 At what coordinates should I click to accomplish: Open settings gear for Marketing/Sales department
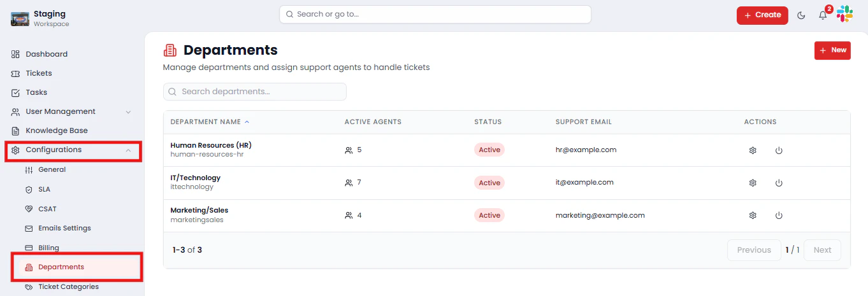(753, 215)
